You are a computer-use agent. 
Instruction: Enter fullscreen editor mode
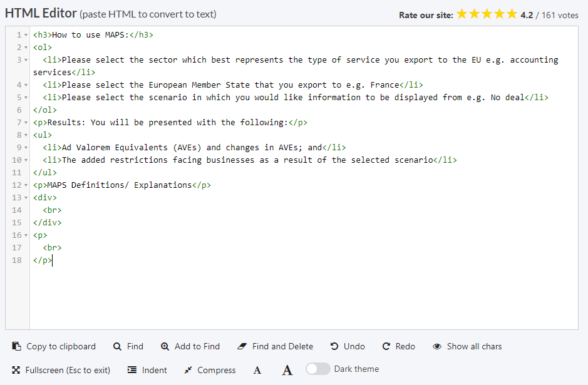[17, 370]
